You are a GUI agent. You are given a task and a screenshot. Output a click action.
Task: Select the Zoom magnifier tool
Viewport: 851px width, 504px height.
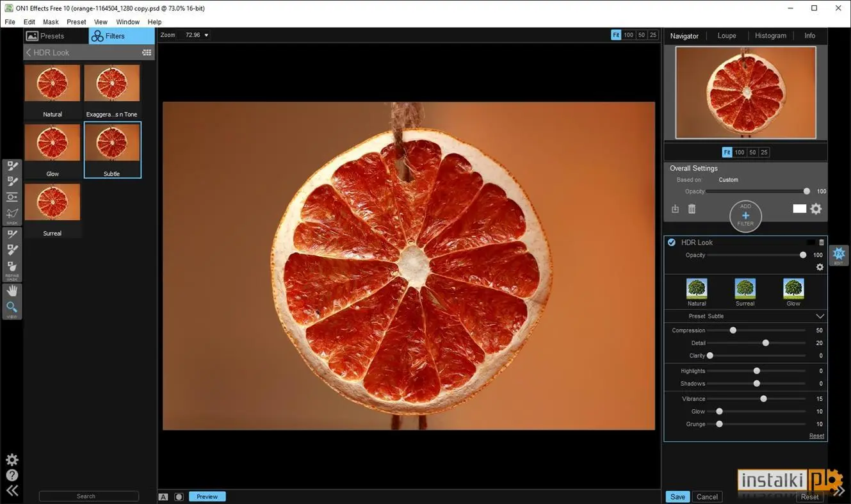12,308
